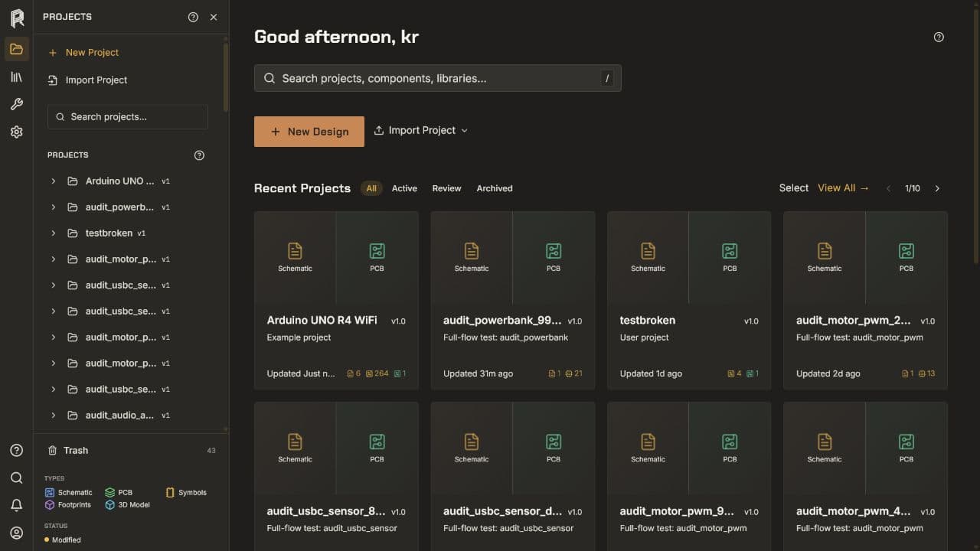This screenshot has width=980, height=551.
Task: Click the 3D Model type legend entry
Action: pos(128,505)
